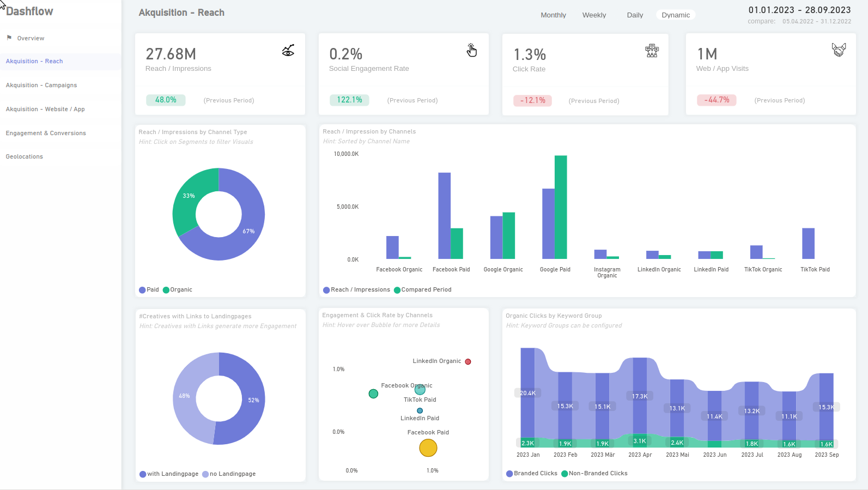Viewport: 868px width, 490px height.
Task: Select Daily time granularity
Action: pos(635,15)
